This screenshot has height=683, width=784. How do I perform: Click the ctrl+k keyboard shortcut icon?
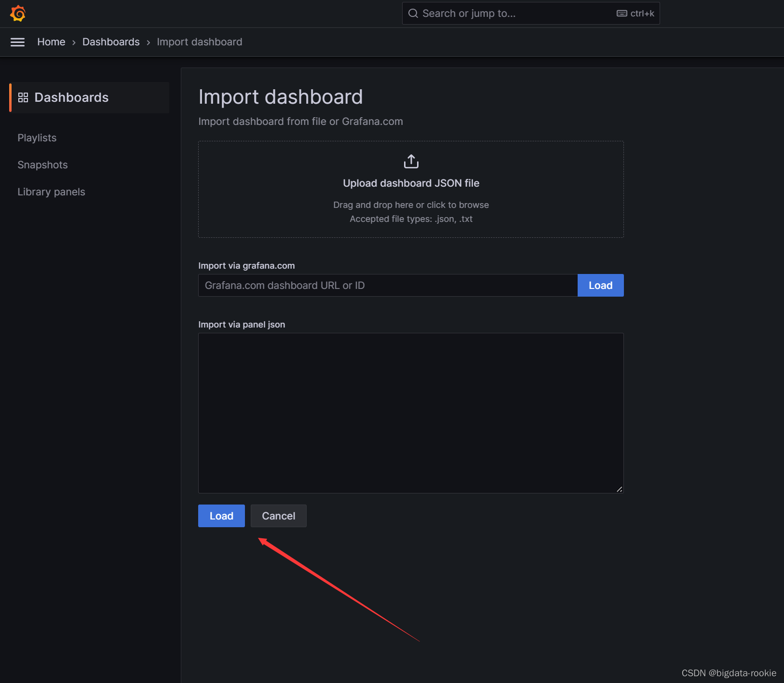point(622,14)
